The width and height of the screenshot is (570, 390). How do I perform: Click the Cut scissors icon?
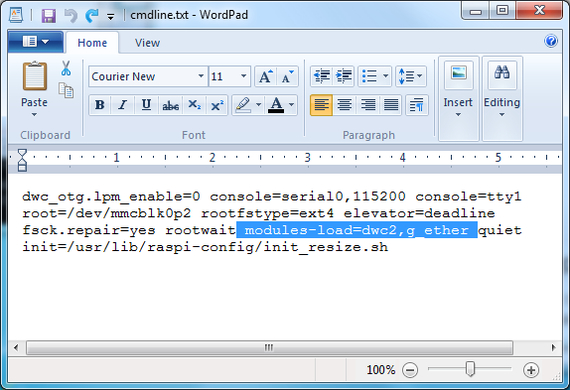click(66, 68)
